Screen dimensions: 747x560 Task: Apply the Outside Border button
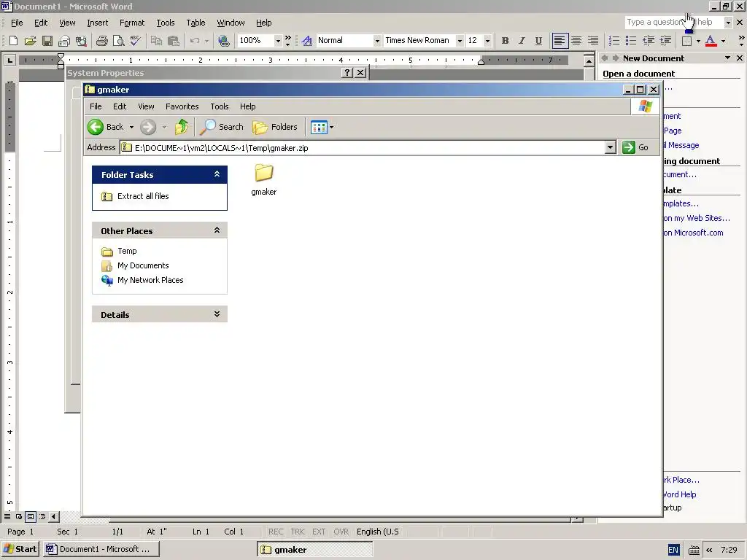pos(686,41)
